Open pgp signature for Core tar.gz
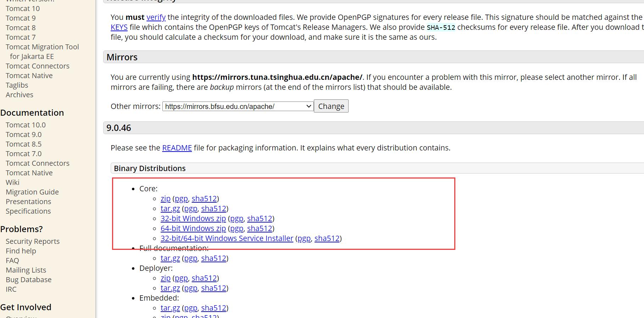The height and width of the screenshot is (318, 644). (x=191, y=208)
